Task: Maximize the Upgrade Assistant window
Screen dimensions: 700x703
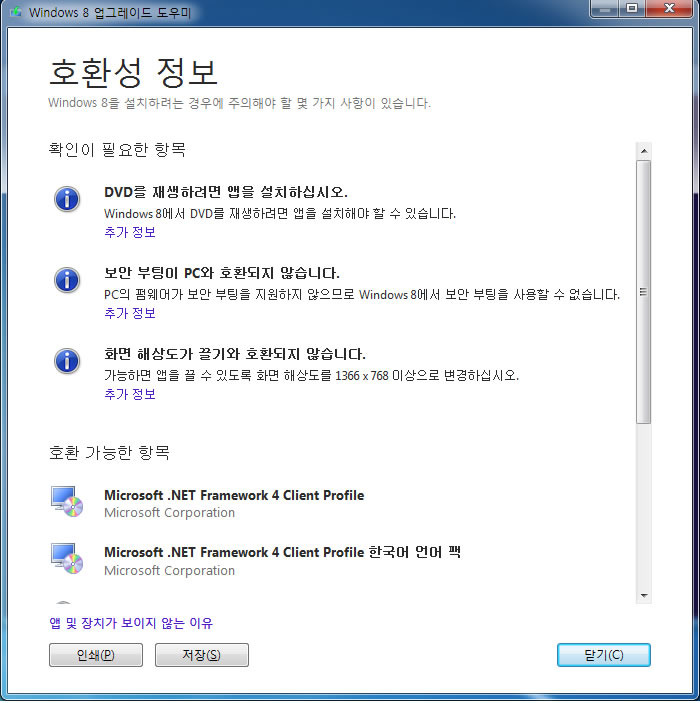Action: [x=632, y=9]
